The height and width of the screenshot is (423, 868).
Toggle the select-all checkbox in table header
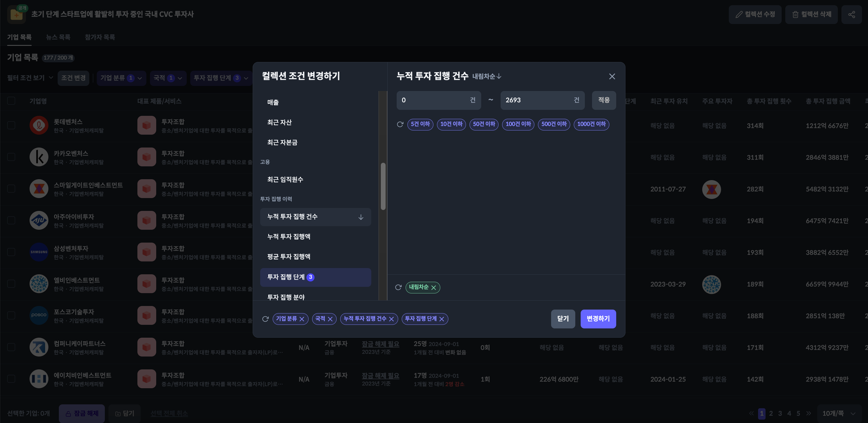tap(11, 101)
